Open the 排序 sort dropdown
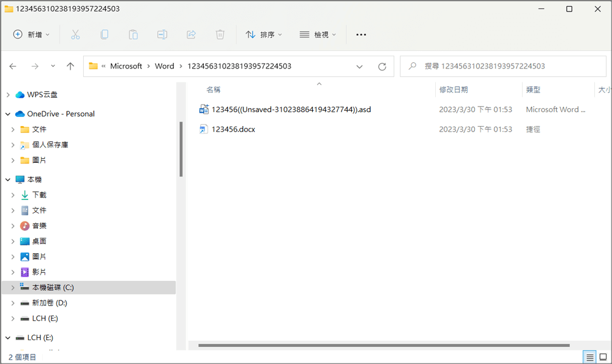Image resolution: width=612 pixels, height=364 pixels. [x=264, y=35]
